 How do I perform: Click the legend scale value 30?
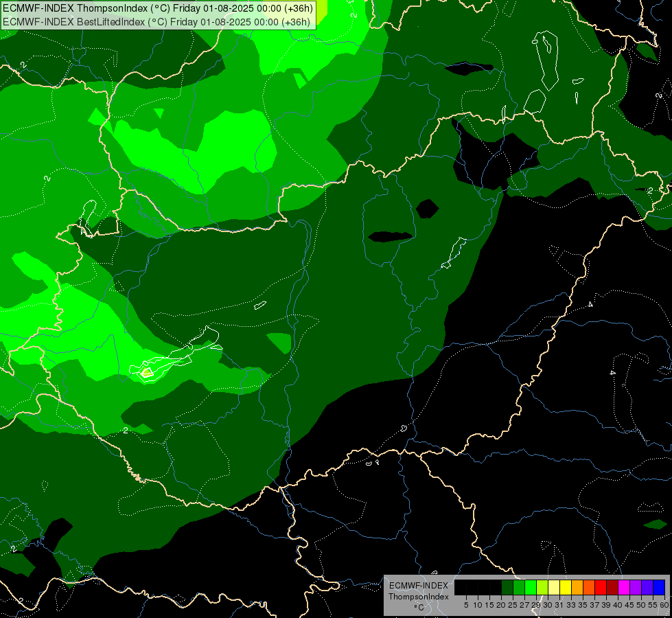coord(548,605)
